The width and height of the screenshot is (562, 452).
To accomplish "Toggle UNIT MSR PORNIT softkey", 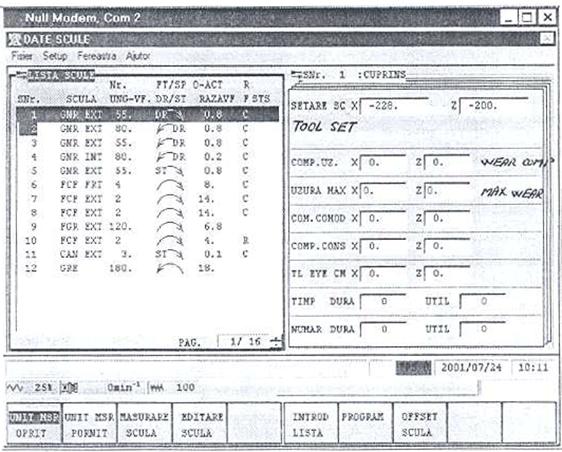I will click(x=89, y=424).
